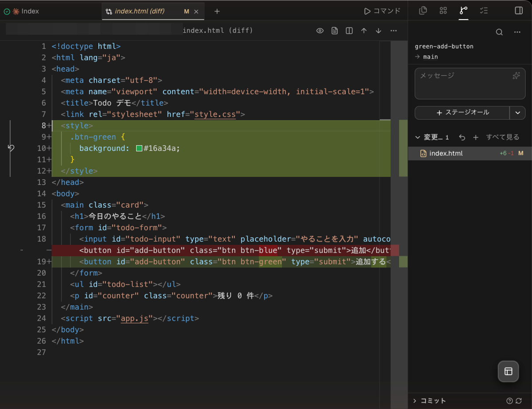
Task: Click the help question mark icon
Action: point(510,401)
